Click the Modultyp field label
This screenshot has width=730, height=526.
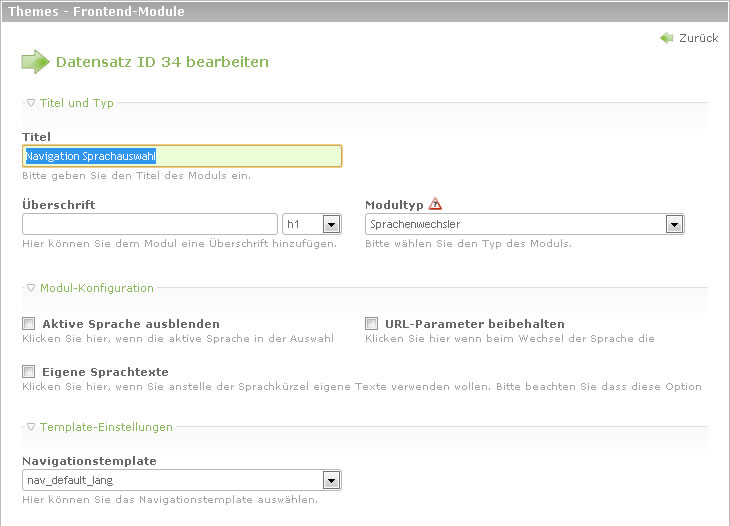pyautogui.click(x=394, y=205)
